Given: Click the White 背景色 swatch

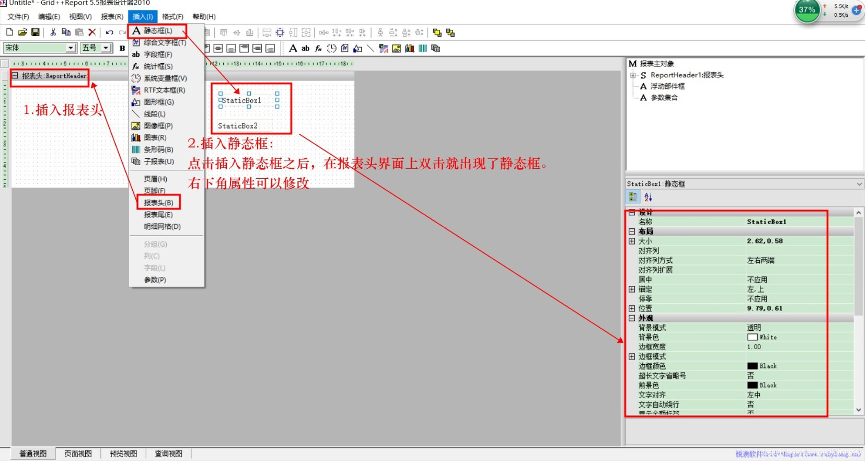Looking at the screenshot, I should pos(753,338).
